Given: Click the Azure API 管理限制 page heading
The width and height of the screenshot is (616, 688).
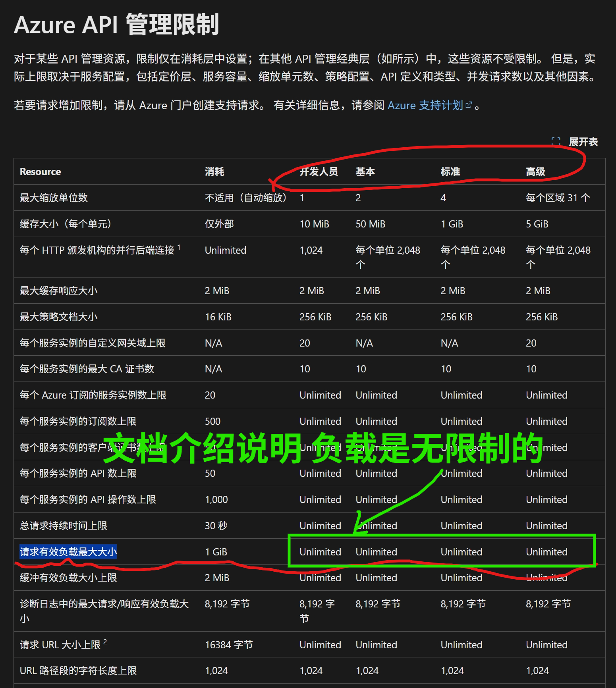Looking at the screenshot, I should pyautogui.click(x=116, y=25).
